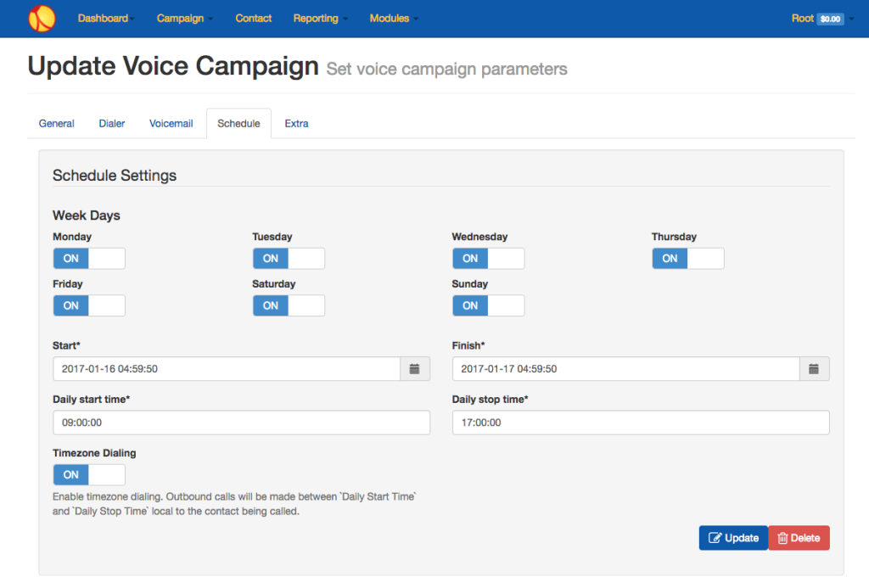Click the Daily start time field
This screenshot has width=869, height=588.
coord(241,423)
